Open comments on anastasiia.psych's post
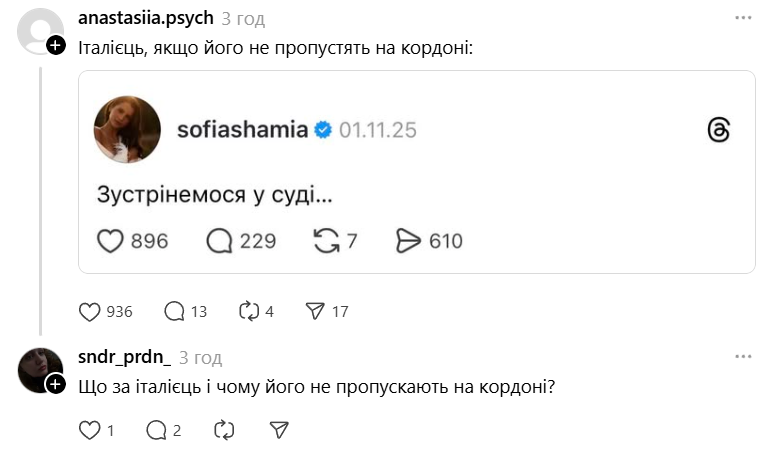The image size is (773, 450). [x=174, y=311]
